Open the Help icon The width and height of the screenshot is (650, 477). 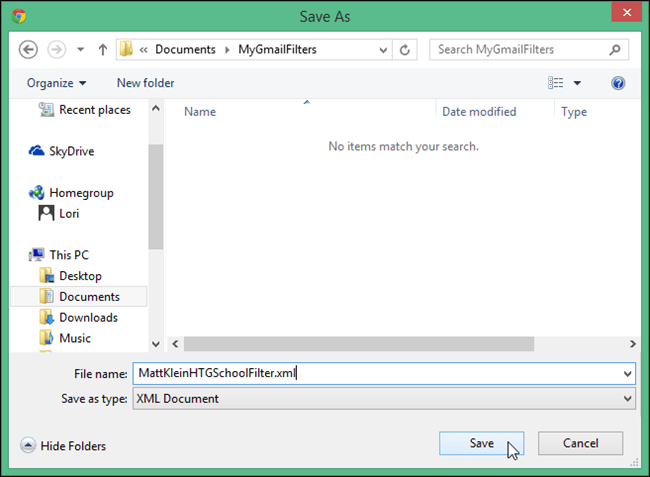[x=618, y=83]
